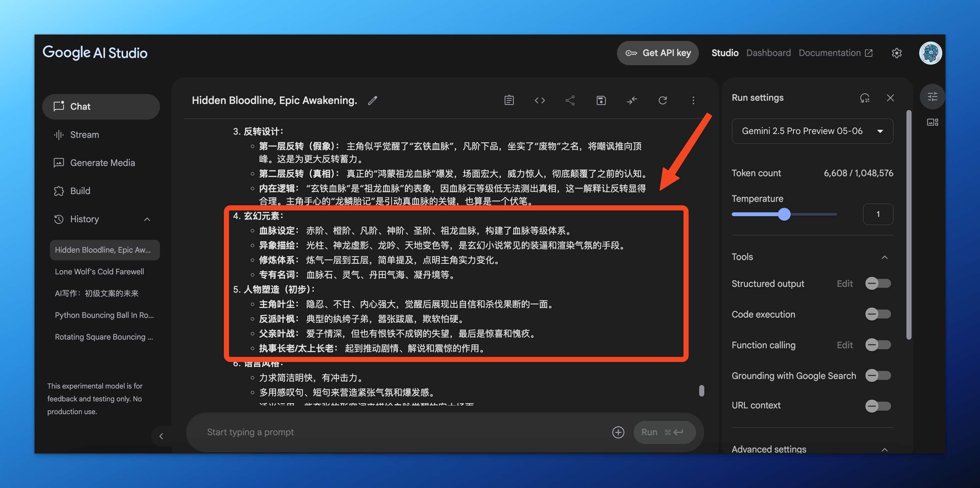Click the edit title pencil icon
This screenshot has width=980, height=488.
click(372, 100)
